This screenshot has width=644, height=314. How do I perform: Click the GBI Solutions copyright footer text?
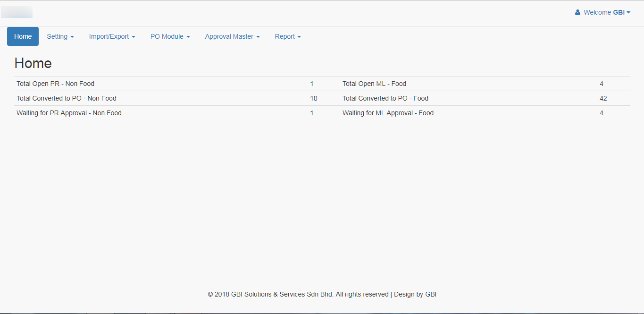[322, 294]
